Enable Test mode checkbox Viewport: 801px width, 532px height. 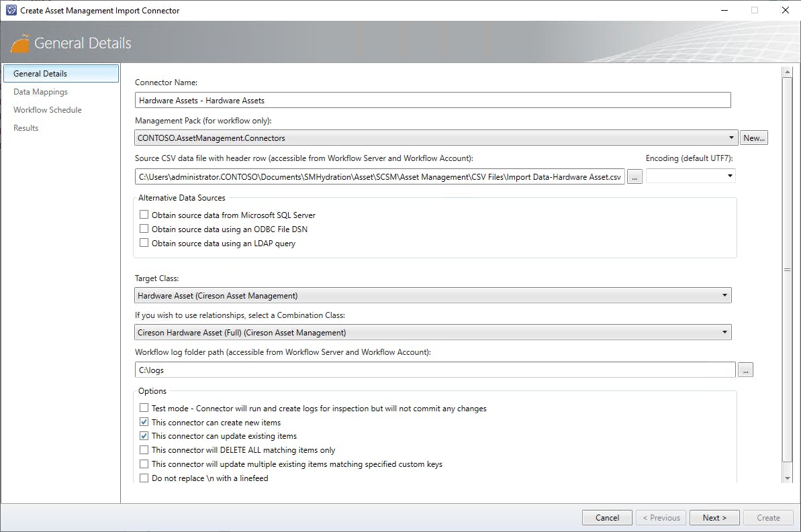click(144, 408)
